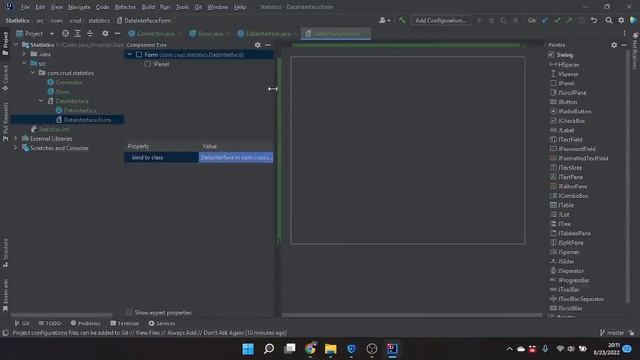The image size is (640, 360).
Task: Collapse Form node in Component Tree
Action: (x=130, y=54)
